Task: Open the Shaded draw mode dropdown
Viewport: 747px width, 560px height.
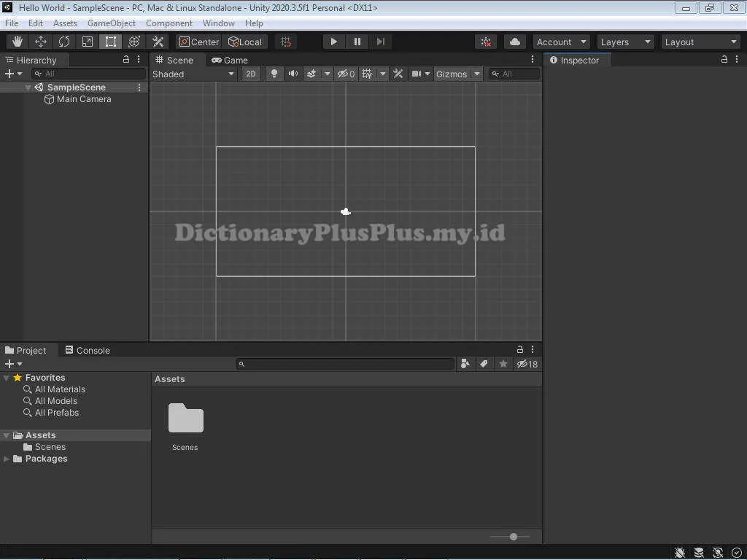Action: tap(193, 74)
